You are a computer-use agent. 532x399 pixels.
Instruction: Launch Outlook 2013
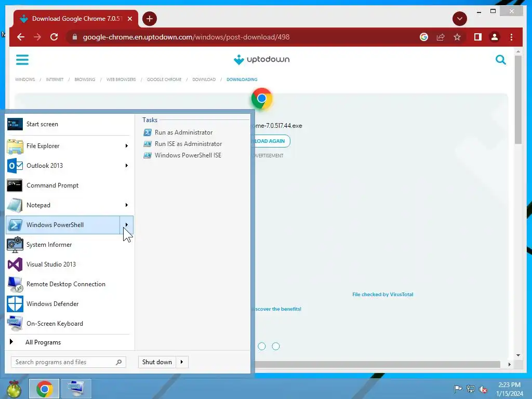(63, 166)
